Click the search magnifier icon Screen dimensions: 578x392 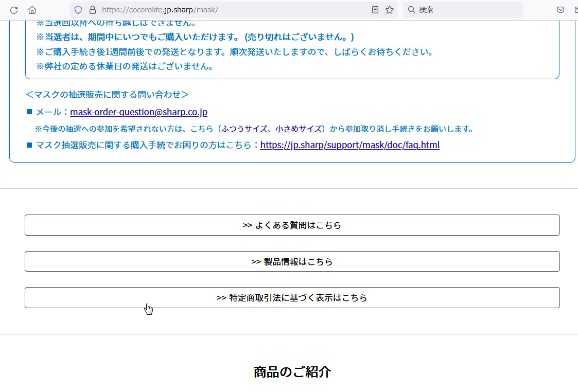point(411,10)
